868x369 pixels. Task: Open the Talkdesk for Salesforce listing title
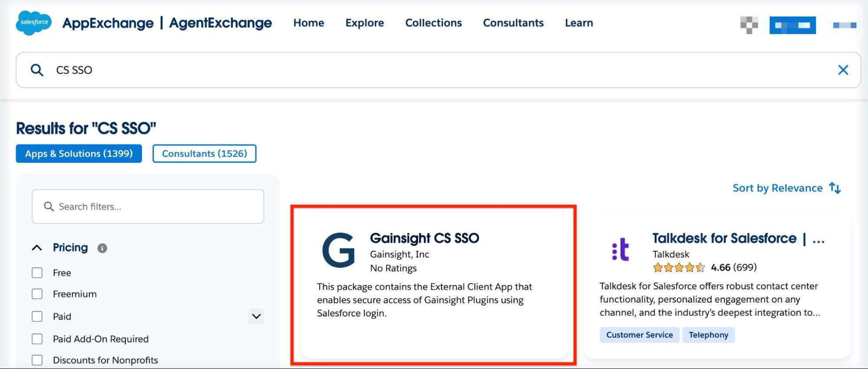coord(738,238)
